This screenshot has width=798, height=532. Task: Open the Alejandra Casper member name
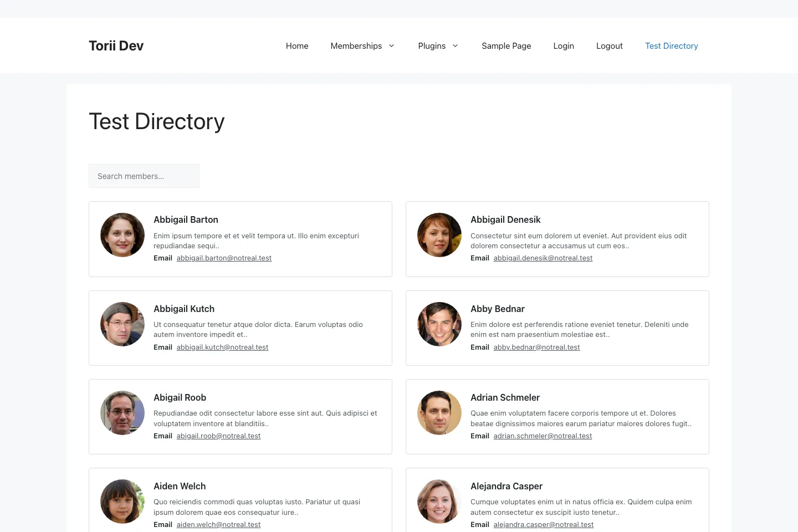[x=507, y=486]
